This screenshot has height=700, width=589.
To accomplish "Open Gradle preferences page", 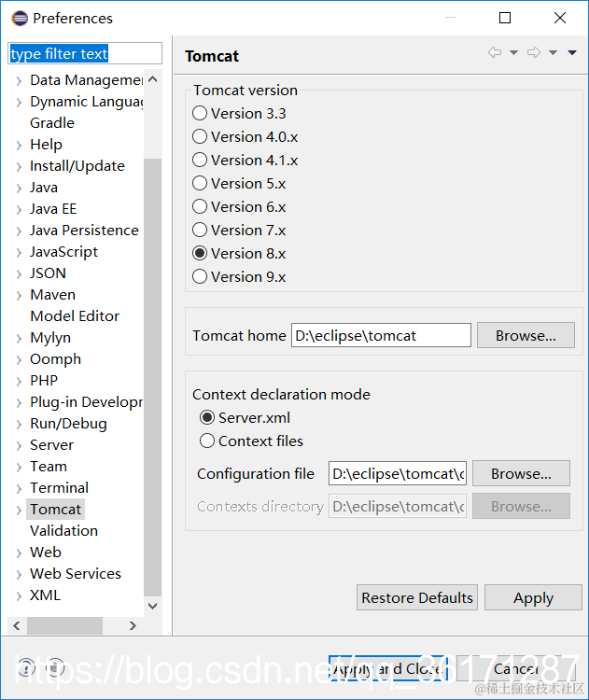I will click(52, 123).
